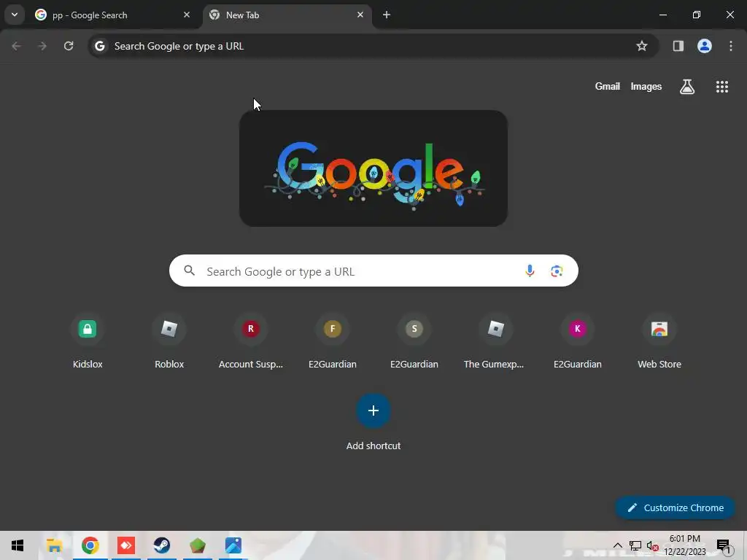
Task: Open the Photos app from the taskbar
Action: [233, 545]
